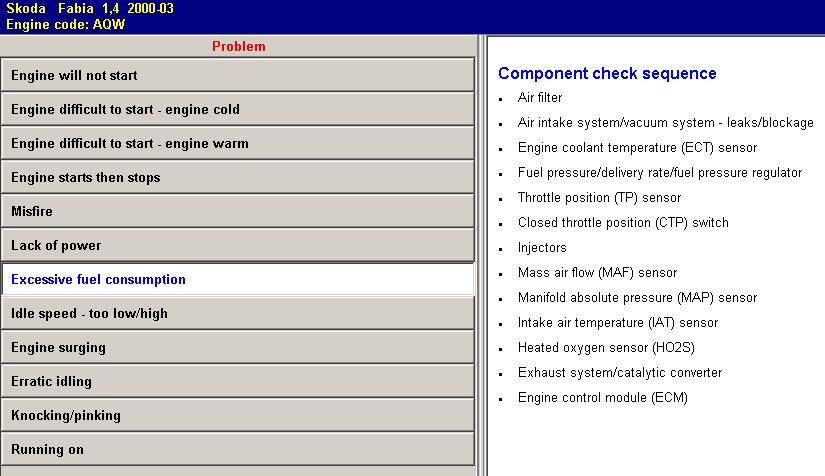
Task: Click 'Heated oxygen sensor (HO2S)' item
Action: [606, 347]
